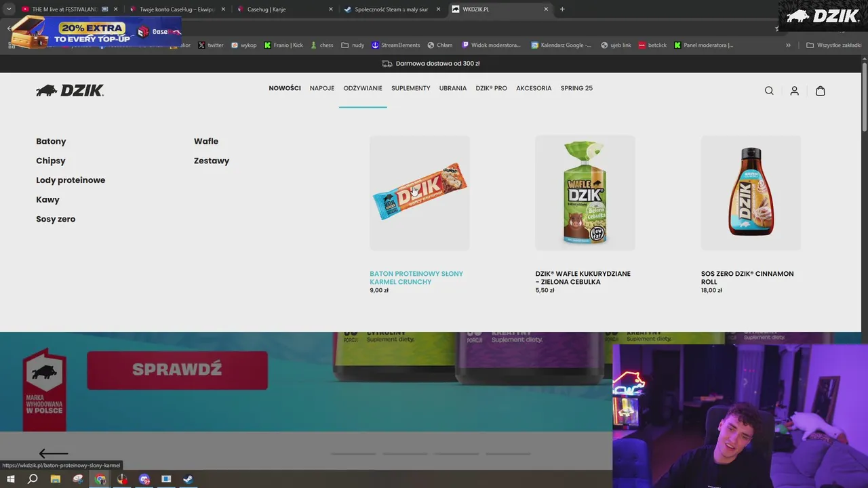Open File Explorer from taskbar
The image size is (868, 488).
[x=56, y=479]
